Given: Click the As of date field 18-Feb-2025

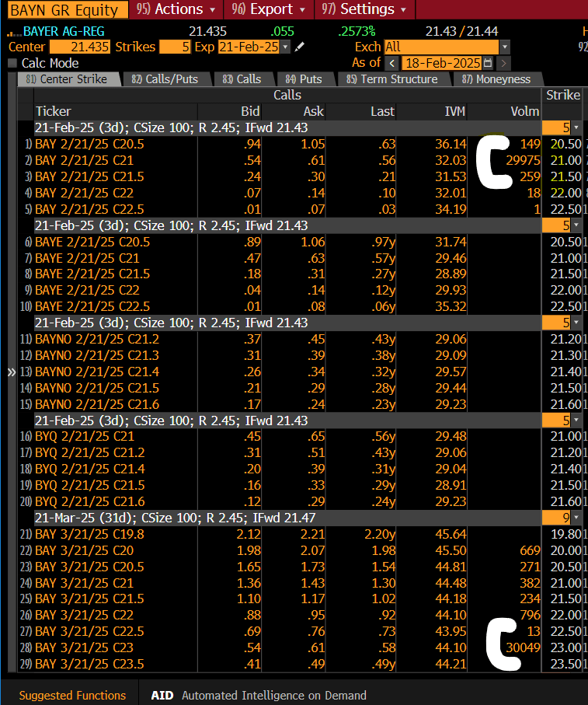Looking at the screenshot, I should 443,63.
